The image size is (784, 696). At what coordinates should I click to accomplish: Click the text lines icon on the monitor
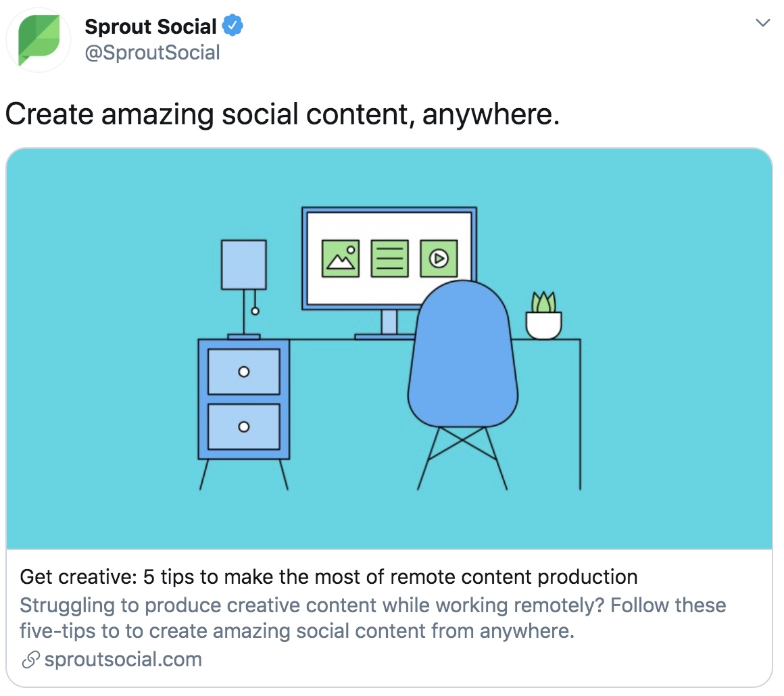(x=389, y=259)
